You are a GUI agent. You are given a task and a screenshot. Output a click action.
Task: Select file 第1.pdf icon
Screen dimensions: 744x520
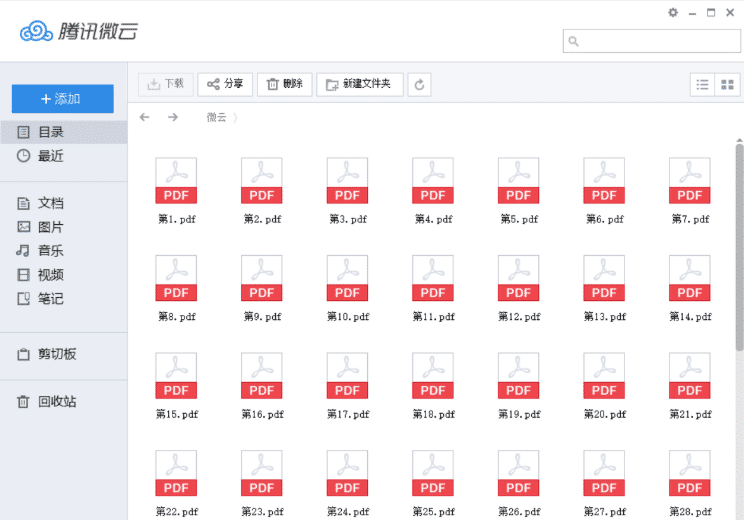176,181
